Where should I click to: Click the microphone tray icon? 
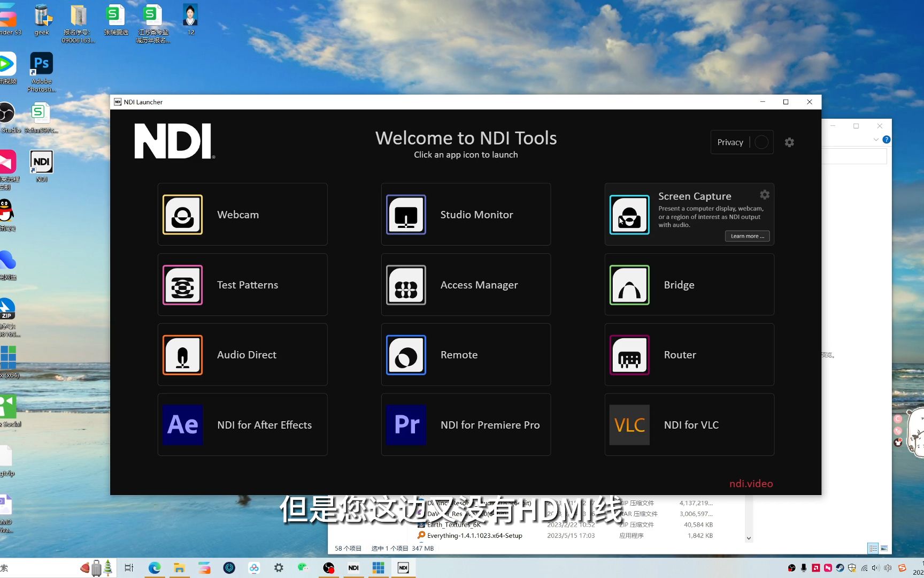(804, 568)
